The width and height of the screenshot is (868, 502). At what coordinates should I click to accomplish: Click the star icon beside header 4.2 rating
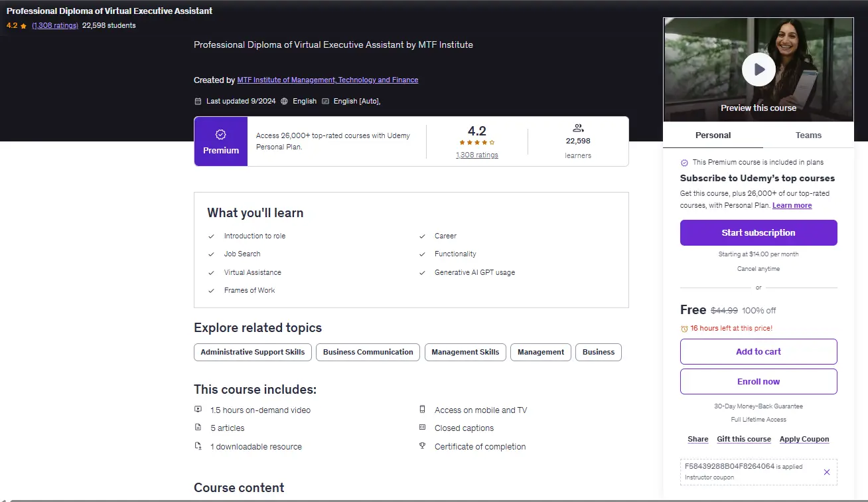pyautogui.click(x=23, y=26)
